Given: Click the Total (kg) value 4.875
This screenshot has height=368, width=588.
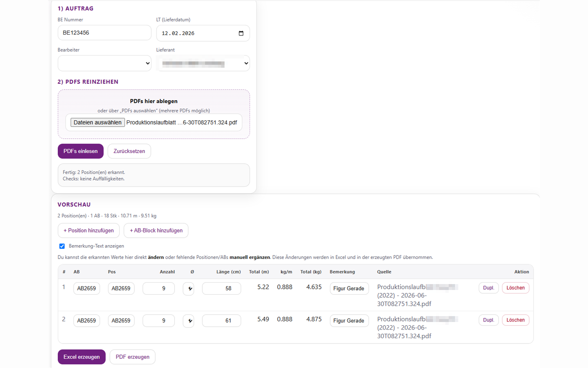Looking at the screenshot, I should coord(314,319).
